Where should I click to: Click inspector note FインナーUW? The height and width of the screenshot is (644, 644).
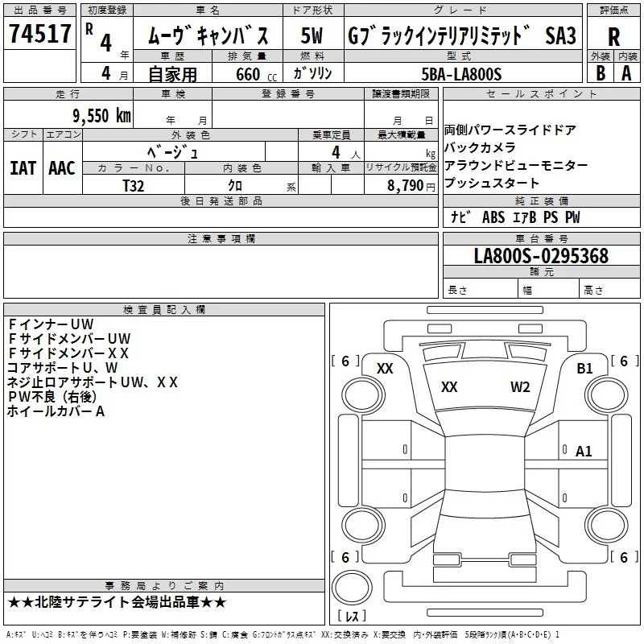pos(51,324)
